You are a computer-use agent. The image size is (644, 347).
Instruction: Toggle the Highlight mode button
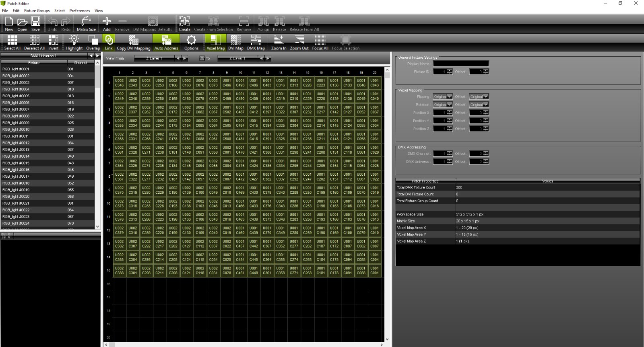[74, 42]
